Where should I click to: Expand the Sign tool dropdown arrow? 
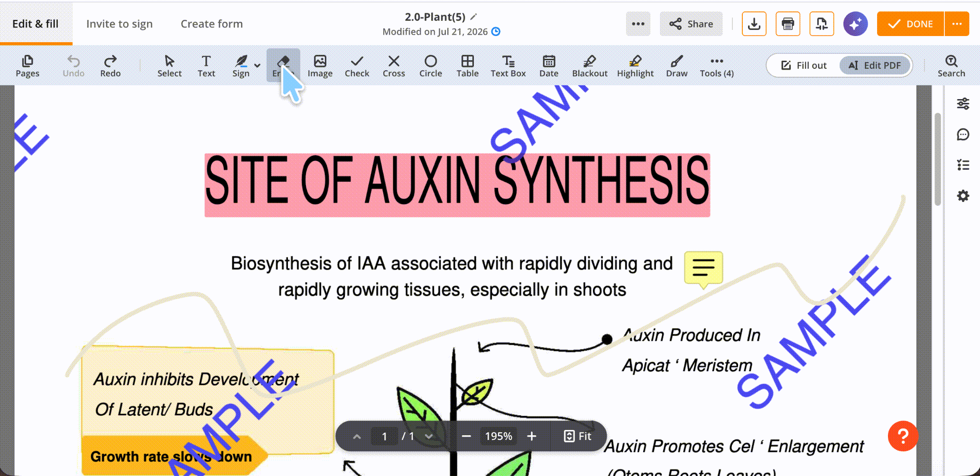pos(257,65)
